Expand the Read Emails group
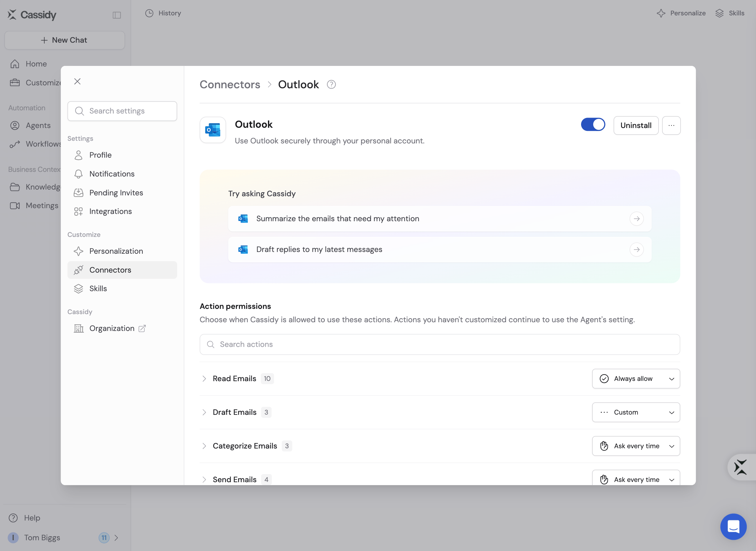Screen dimensions: 756x551 click(x=204, y=379)
